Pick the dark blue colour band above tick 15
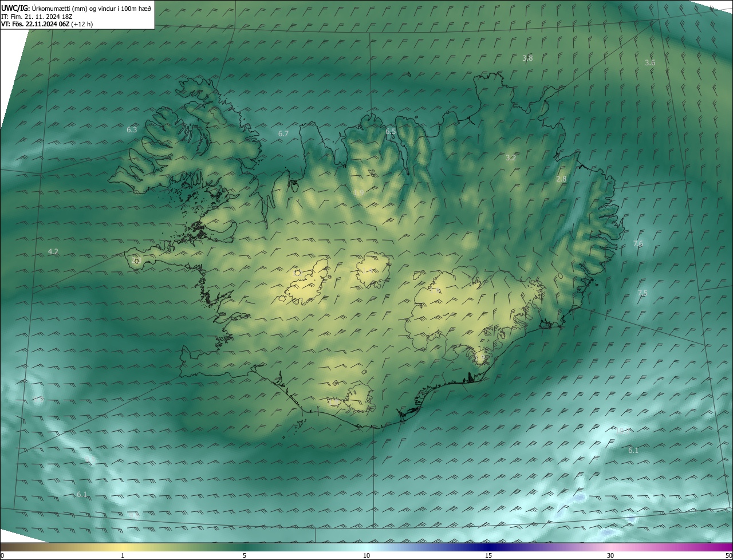 (488, 547)
